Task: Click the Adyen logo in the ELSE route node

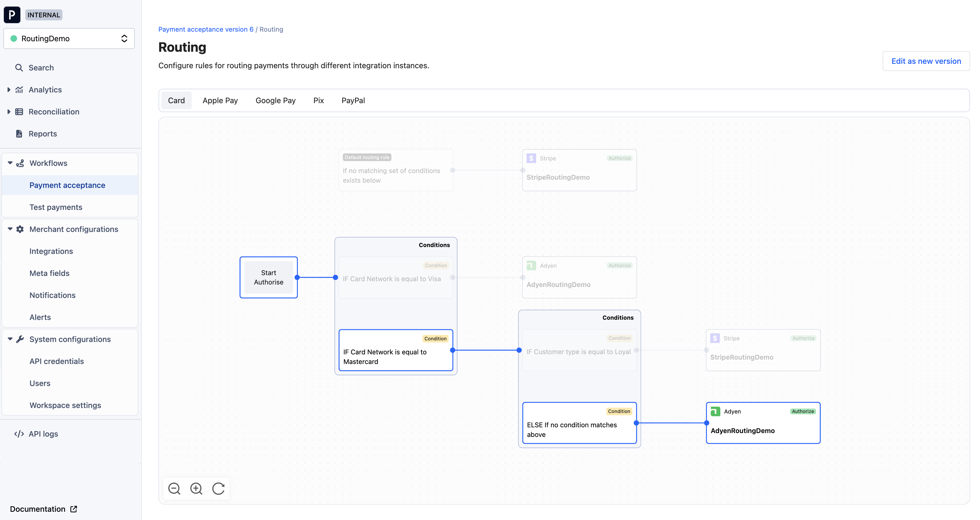Action: [x=715, y=412]
